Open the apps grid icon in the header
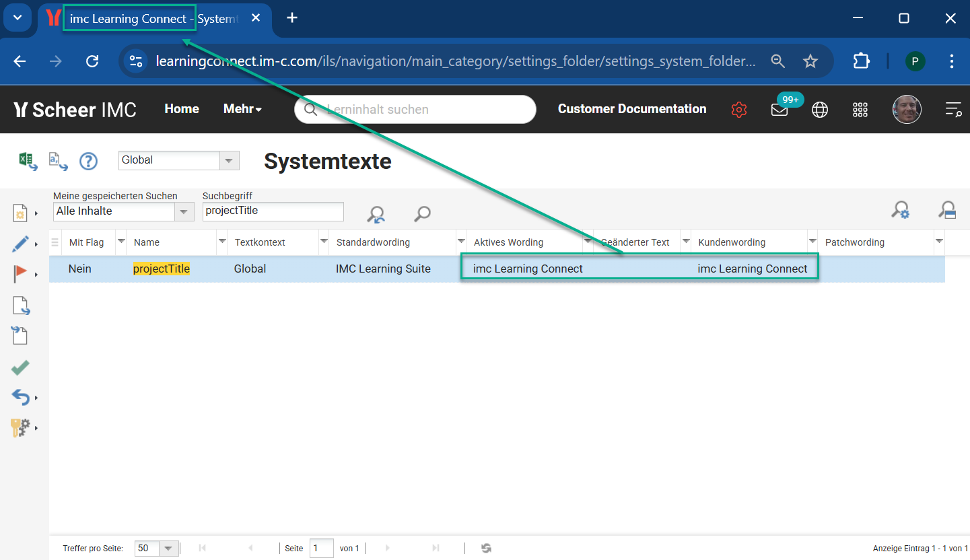Screen dimensions: 970x560 (860, 109)
